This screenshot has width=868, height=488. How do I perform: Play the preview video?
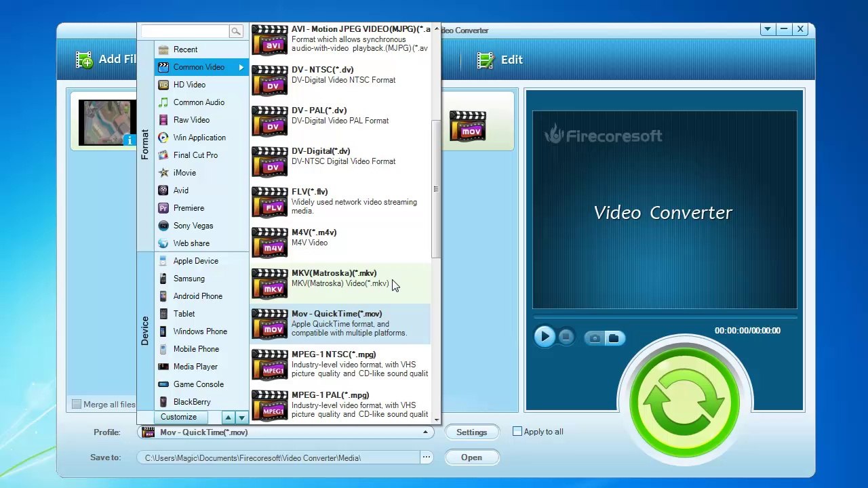(544, 337)
